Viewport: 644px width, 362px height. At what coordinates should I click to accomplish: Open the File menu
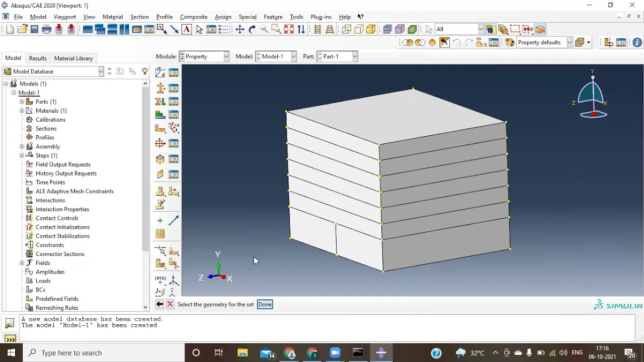(x=18, y=17)
